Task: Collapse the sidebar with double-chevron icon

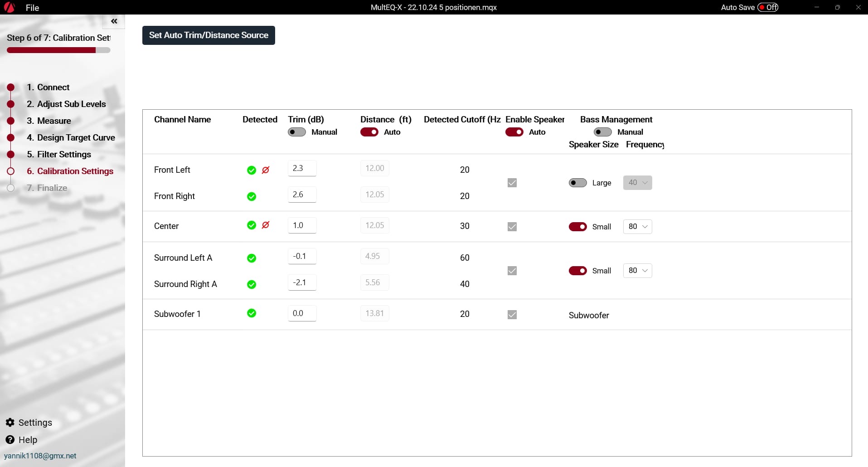Action: coord(114,21)
